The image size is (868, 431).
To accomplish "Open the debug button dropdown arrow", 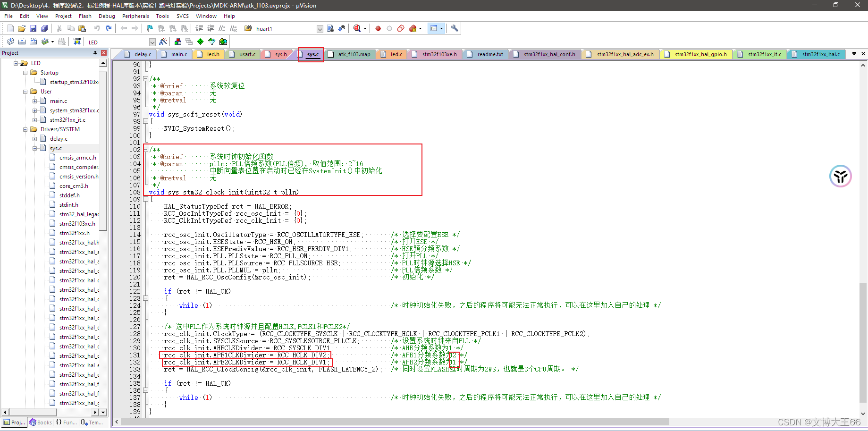I will tap(365, 28).
